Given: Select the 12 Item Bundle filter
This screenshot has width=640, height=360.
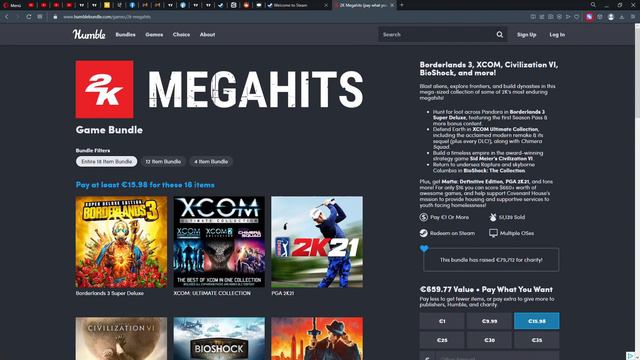Looking at the screenshot, I should 163,162.
